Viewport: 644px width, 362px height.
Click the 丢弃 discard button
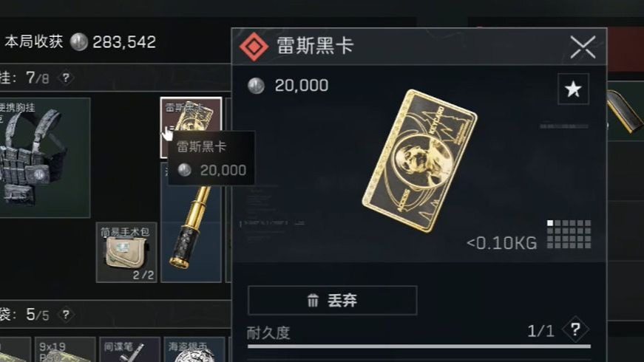[x=332, y=301]
